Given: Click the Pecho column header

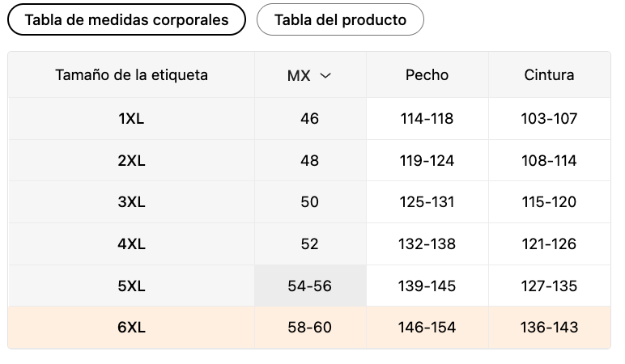Looking at the screenshot, I should (427, 75).
